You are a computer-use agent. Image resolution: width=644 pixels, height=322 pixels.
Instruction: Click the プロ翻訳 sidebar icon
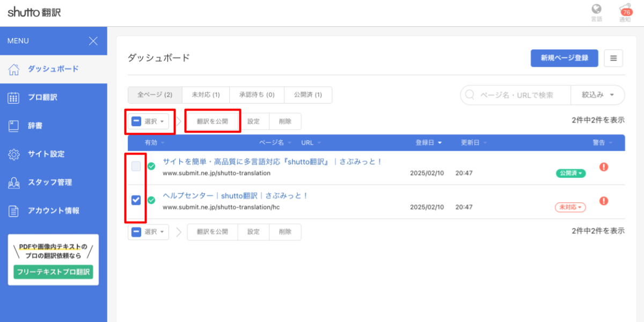coord(14,98)
